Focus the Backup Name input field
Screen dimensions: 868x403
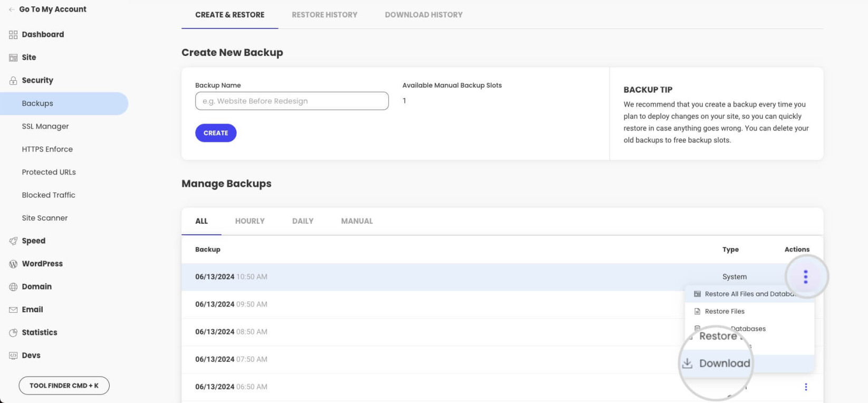click(x=292, y=101)
